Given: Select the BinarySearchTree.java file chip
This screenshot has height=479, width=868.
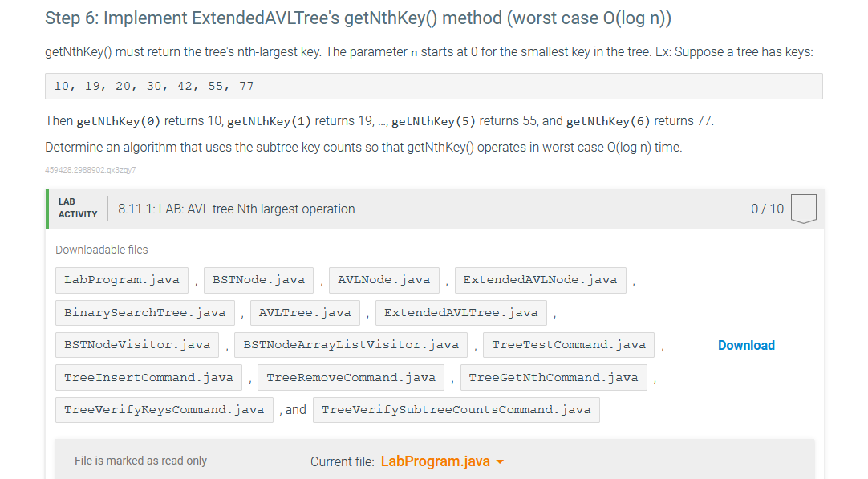Looking at the screenshot, I should 144,312.
